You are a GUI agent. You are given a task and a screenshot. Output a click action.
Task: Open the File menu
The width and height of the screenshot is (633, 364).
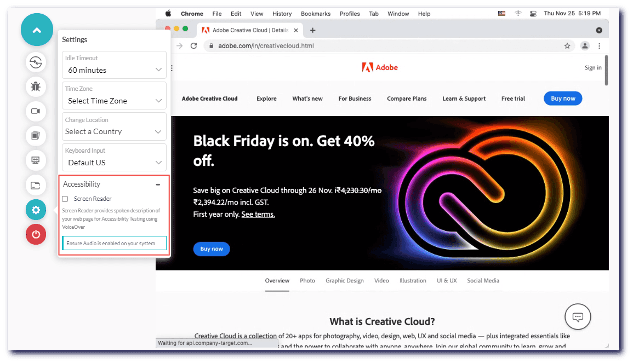point(217,14)
